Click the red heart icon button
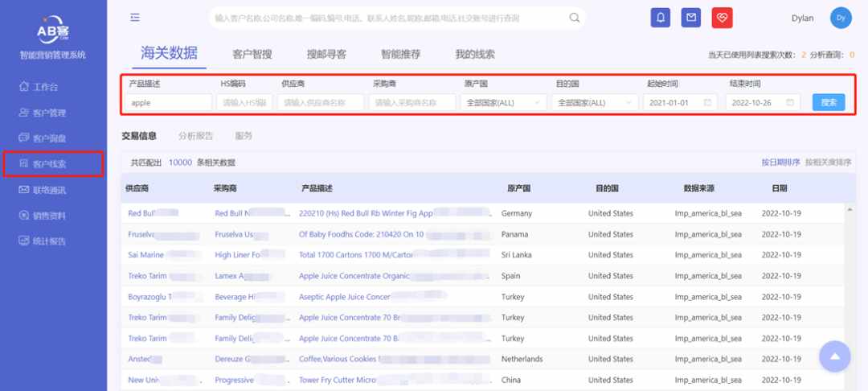Screen dimensions: 868x391 [x=722, y=18]
